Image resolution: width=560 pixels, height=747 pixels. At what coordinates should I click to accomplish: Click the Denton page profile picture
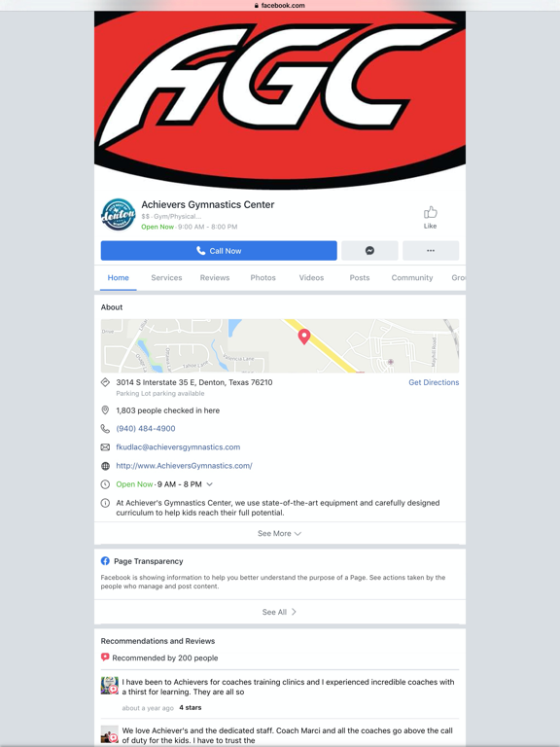tap(118, 215)
